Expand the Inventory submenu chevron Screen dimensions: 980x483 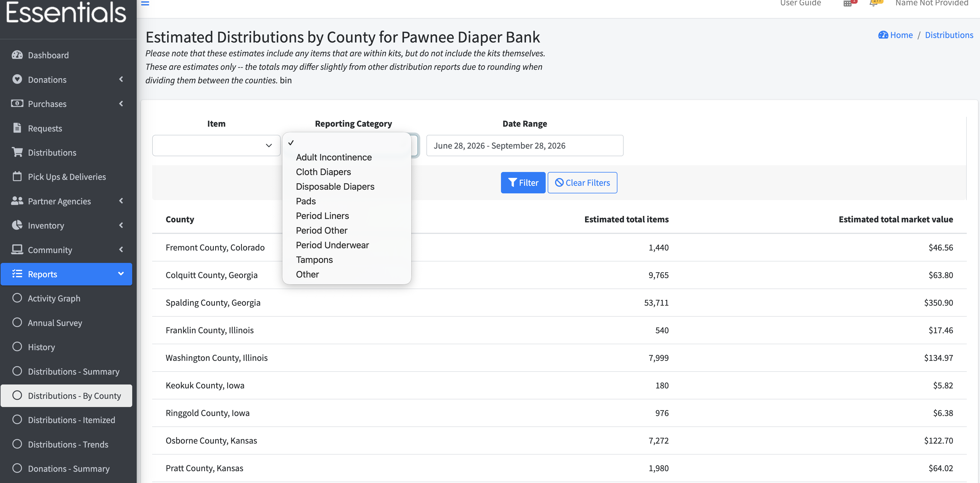(121, 225)
